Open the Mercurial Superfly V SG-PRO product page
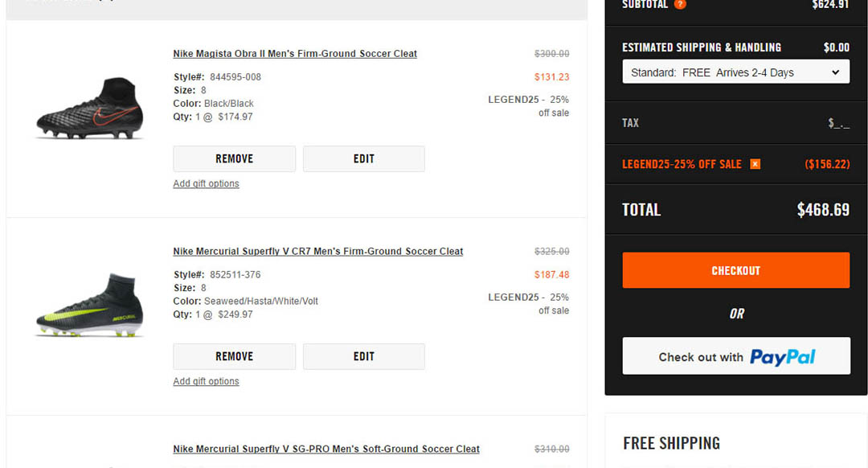Image resolution: width=868 pixels, height=468 pixels. pyautogui.click(x=325, y=449)
